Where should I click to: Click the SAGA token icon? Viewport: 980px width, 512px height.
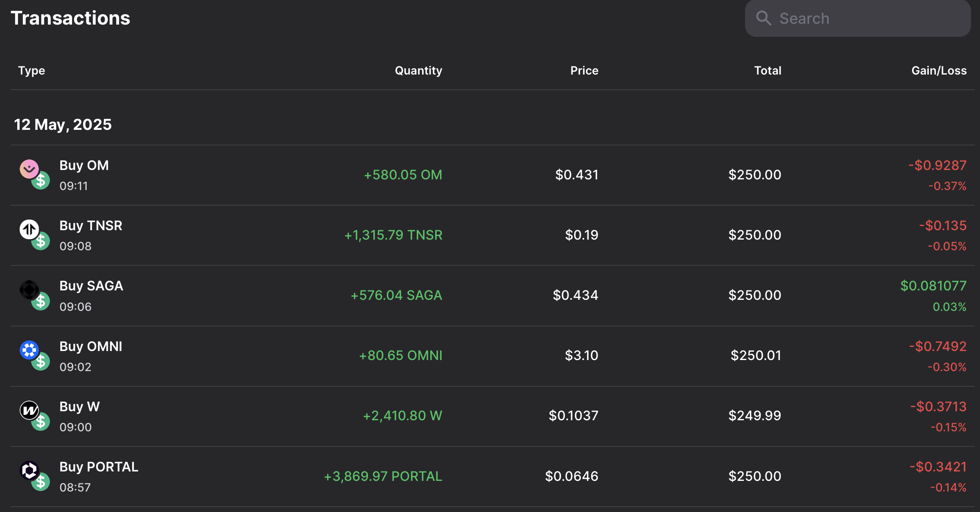(29, 290)
